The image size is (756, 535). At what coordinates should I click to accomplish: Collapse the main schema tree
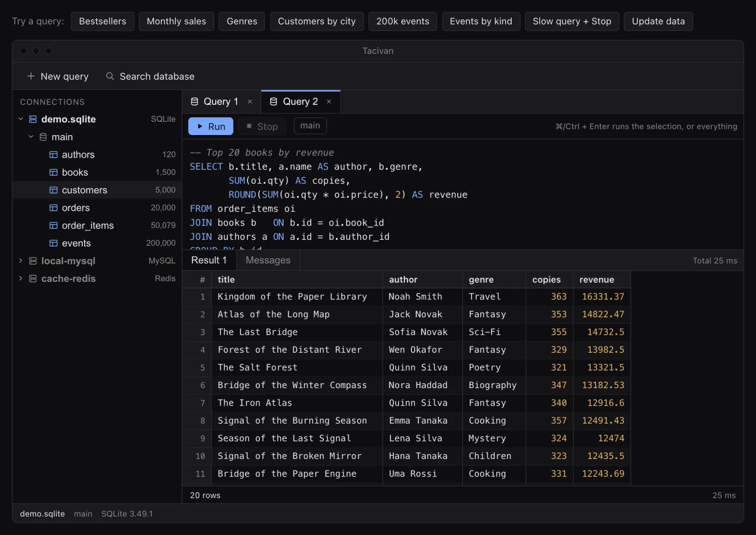coord(31,137)
